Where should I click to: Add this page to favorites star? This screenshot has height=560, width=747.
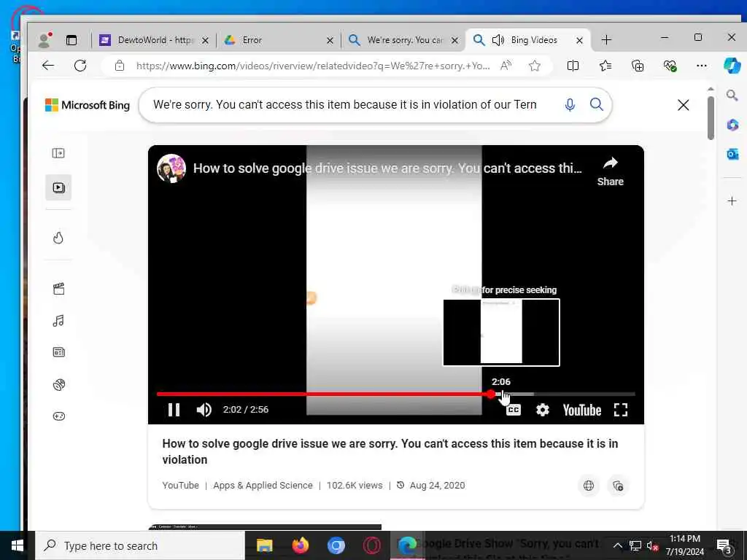pos(535,66)
